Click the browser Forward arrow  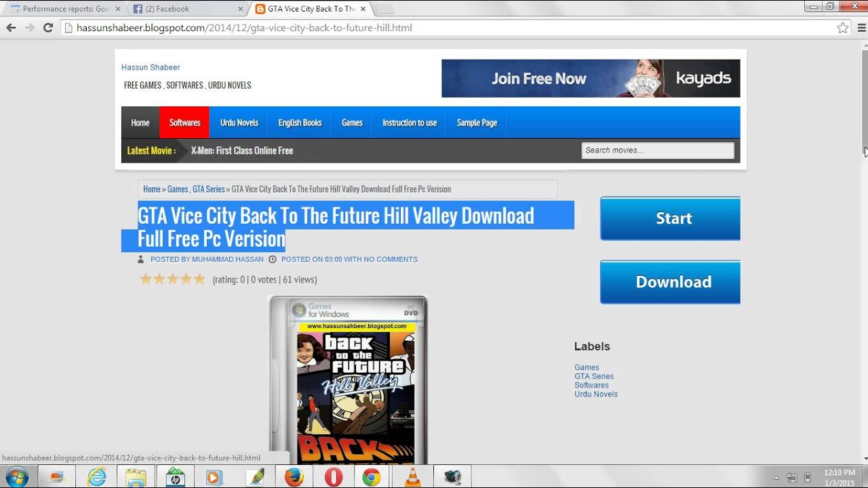pyautogui.click(x=29, y=28)
